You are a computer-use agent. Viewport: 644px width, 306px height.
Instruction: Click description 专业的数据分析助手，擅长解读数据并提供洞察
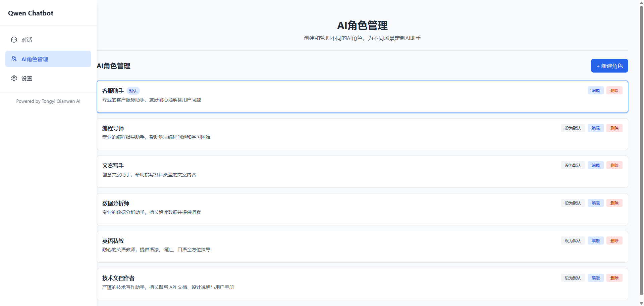pos(152,212)
